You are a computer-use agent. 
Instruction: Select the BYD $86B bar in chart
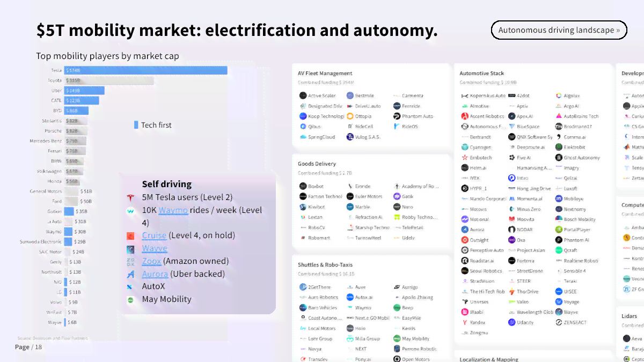pyautogui.click(x=76, y=111)
